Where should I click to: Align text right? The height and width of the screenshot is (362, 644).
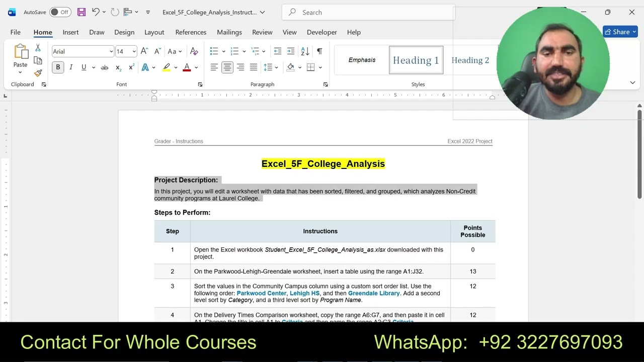(x=240, y=67)
